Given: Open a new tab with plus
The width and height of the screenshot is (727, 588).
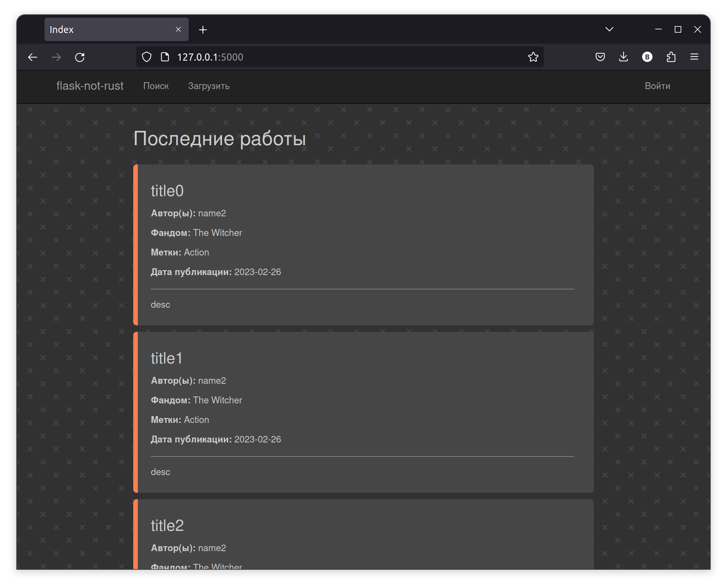Looking at the screenshot, I should [203, 30].
